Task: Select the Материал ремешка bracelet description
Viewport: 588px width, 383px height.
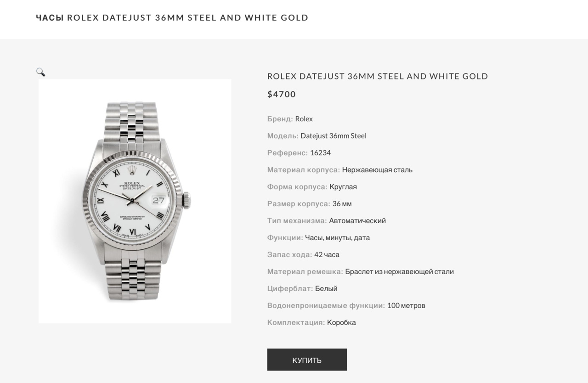Action: [399, 272]
